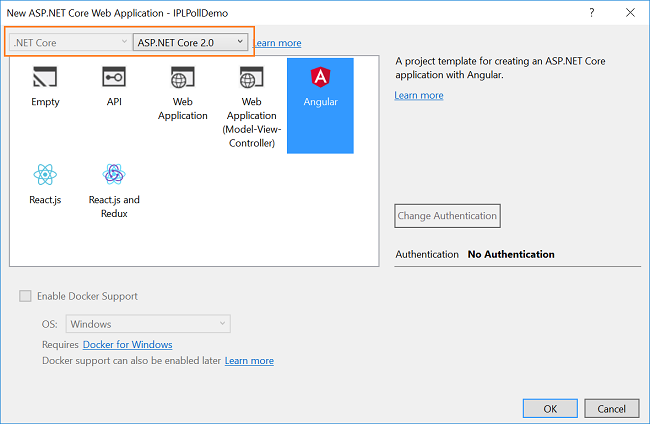
Task: Click the help question mark icon
Action: pos(592,13)
